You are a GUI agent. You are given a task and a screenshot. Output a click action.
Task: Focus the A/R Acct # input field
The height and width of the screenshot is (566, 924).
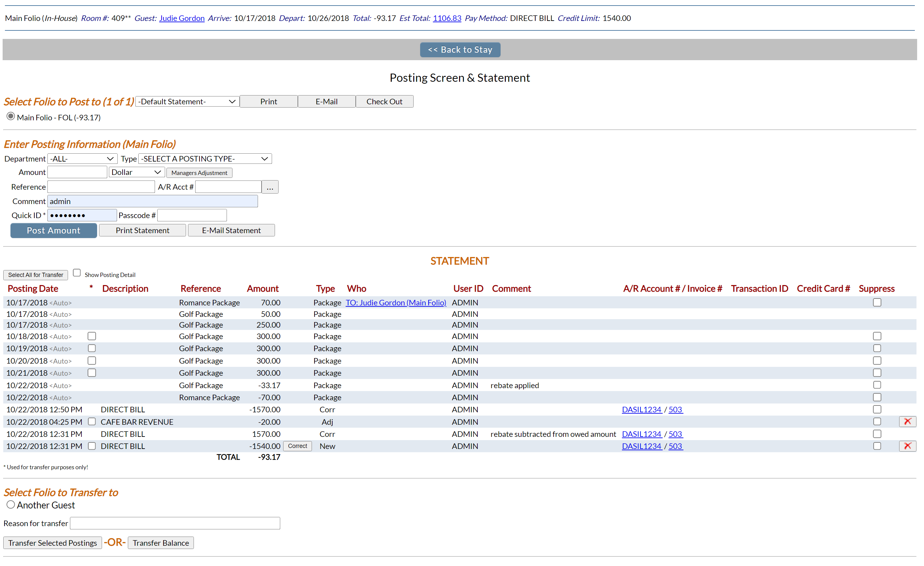228,187
